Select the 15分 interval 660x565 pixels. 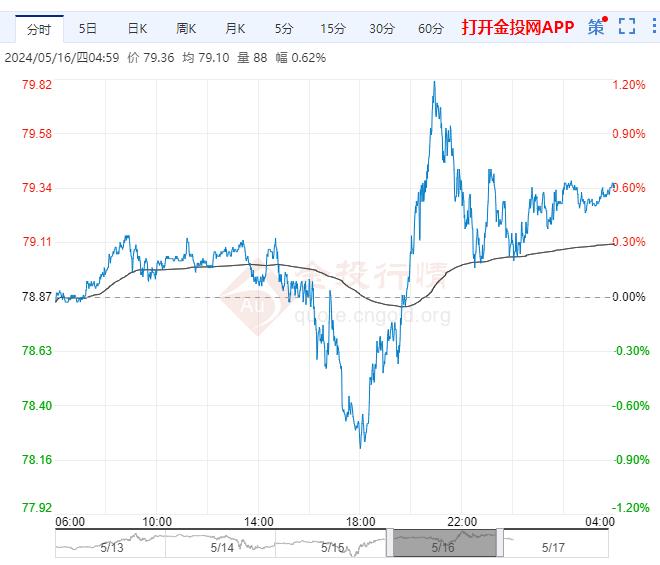333,28
